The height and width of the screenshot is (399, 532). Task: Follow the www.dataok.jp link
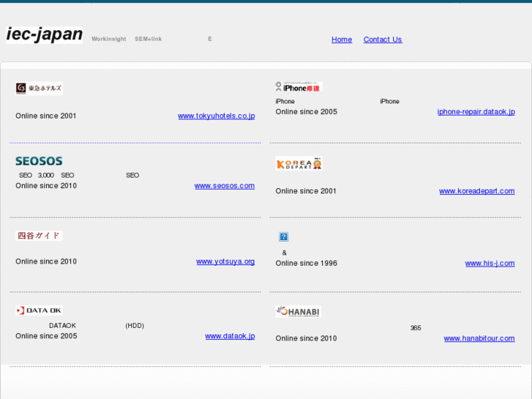coord(230,336)
